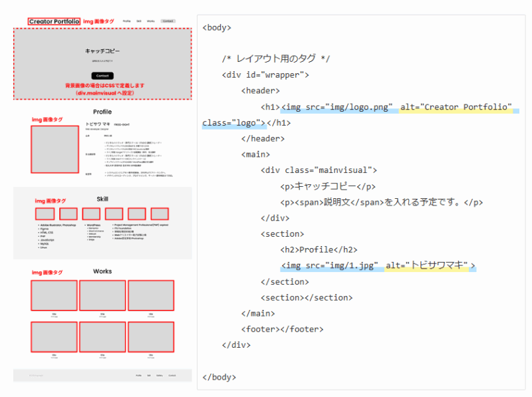Select the top-middle Works thumbnail
Screen dimensions: 532x397
[102, 295]
